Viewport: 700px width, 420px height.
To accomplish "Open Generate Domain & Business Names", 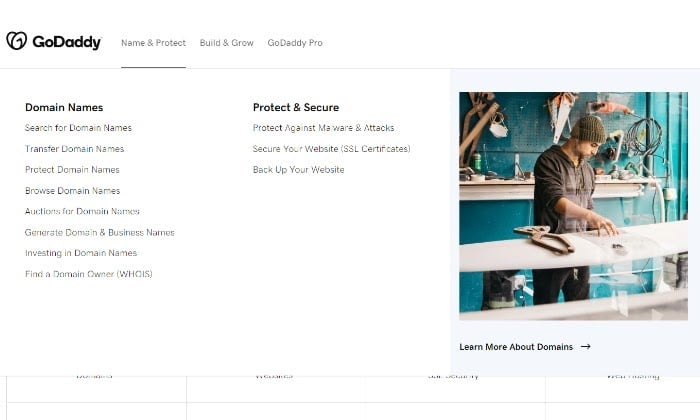I will tap(100, 232).
